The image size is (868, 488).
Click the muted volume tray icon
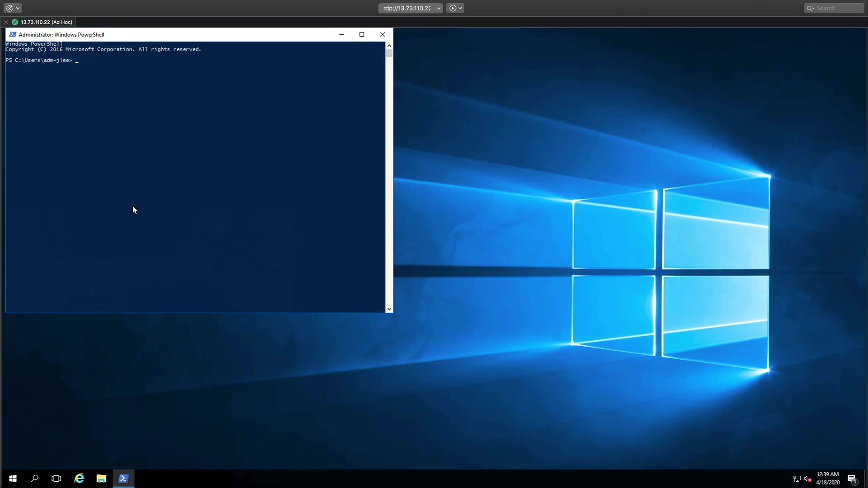tap(808, 479)
